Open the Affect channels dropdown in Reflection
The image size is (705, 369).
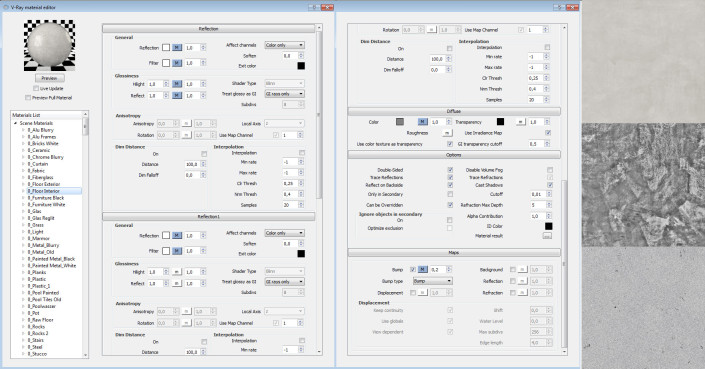pos(284,45)
